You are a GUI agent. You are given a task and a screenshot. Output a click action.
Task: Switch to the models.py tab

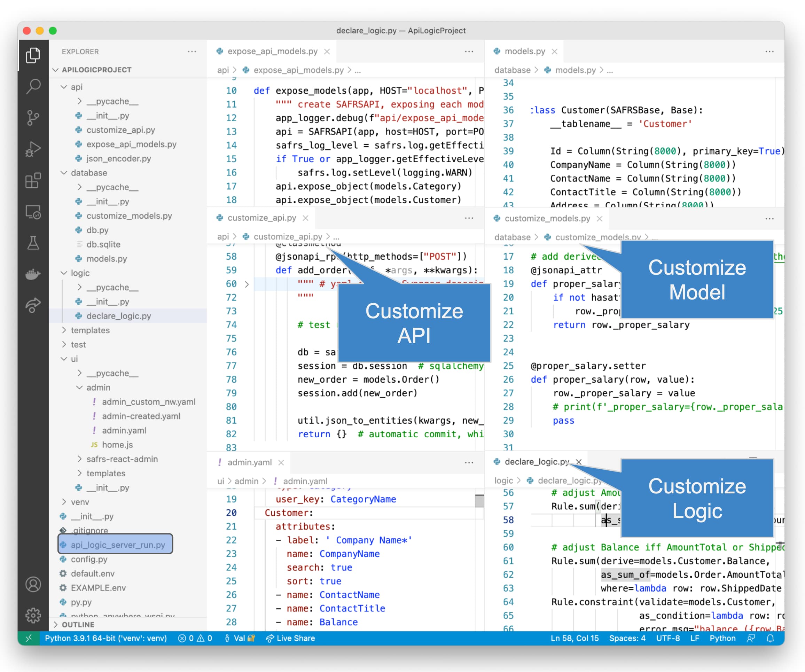(x=524, y=52)
